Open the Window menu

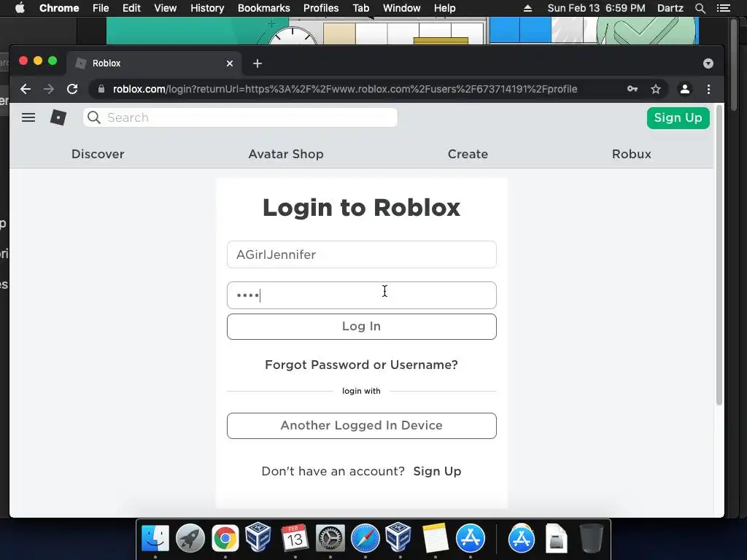(401, 8)
